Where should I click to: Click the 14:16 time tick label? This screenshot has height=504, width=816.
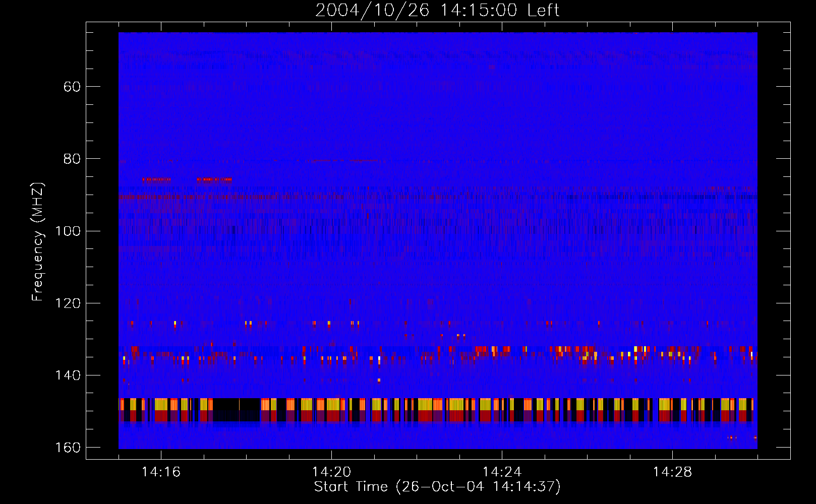click(161, 472)
